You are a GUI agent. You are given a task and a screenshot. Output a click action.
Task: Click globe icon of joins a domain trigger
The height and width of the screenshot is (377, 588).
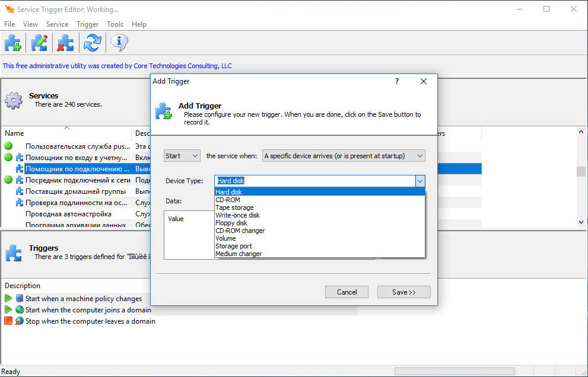[x=20, y=309]
